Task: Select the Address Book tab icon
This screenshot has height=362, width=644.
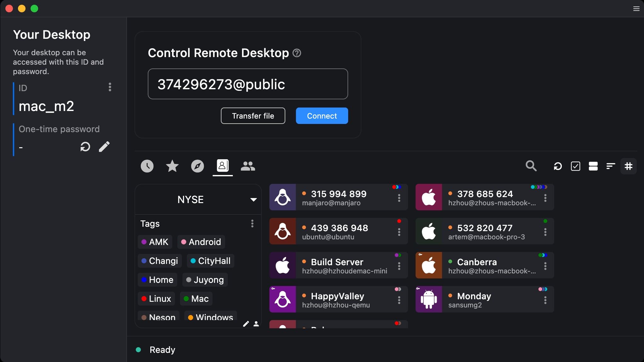Action: [222, 166]
